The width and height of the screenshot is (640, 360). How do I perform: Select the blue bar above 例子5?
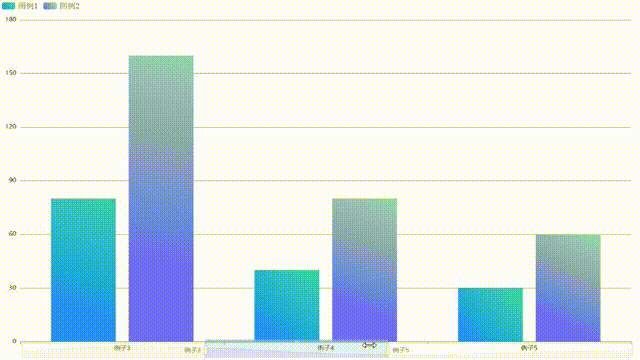point(490,315)
